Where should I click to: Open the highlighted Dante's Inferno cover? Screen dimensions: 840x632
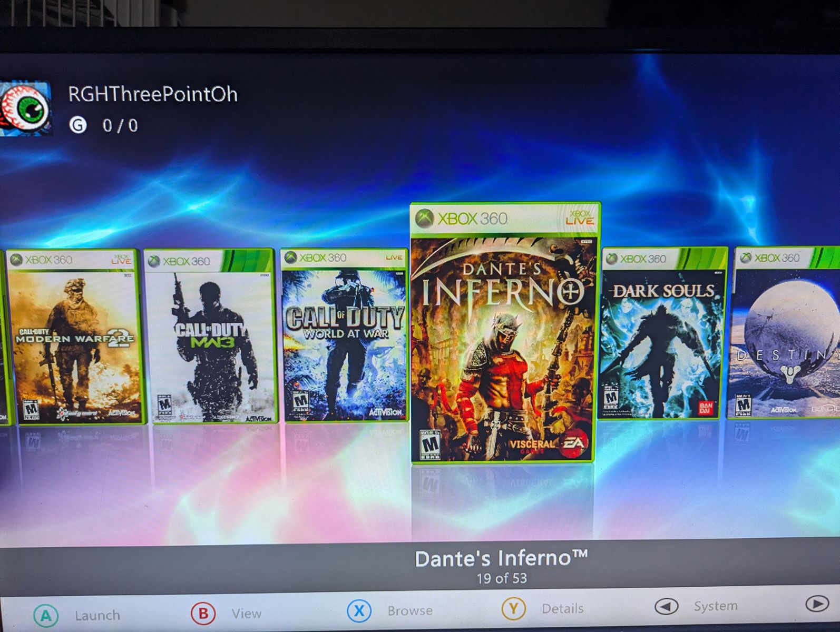point(504,333)
